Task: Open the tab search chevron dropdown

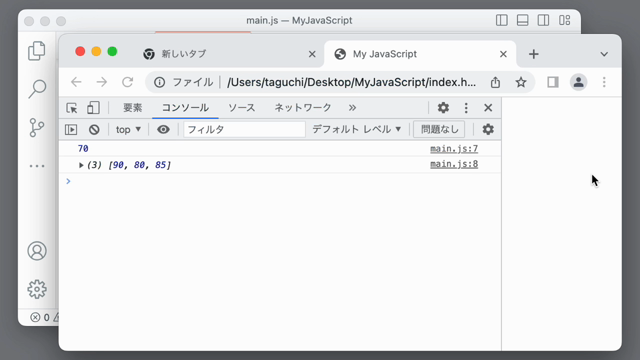Action: click(604, 54)
